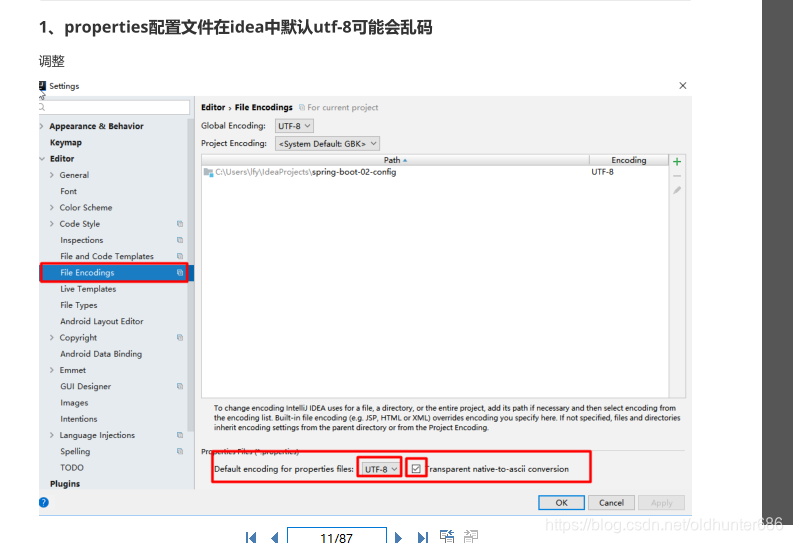Select TODO settings item
Screen dimensions: 793x543
pyautogui.click(x=72, y=467)
